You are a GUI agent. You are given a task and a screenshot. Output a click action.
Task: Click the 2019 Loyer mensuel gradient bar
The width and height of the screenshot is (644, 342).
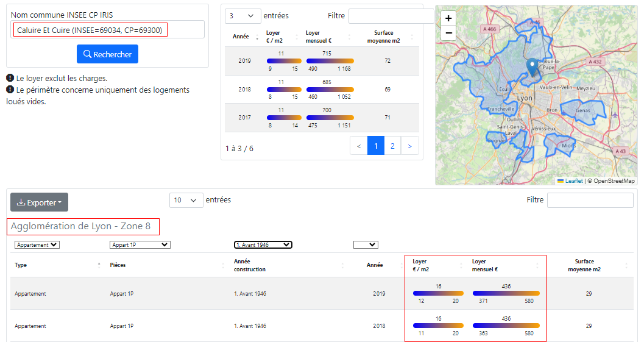[330, 61]
